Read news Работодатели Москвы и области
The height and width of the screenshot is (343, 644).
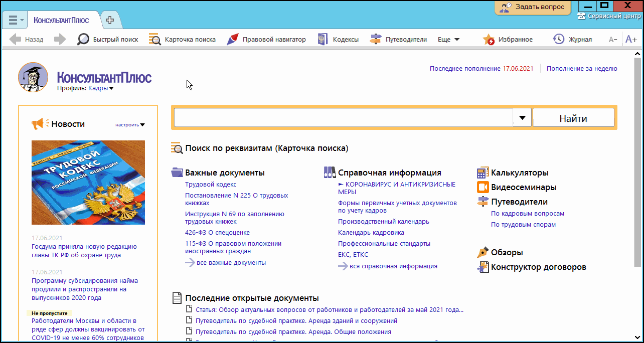pos(88,329)
